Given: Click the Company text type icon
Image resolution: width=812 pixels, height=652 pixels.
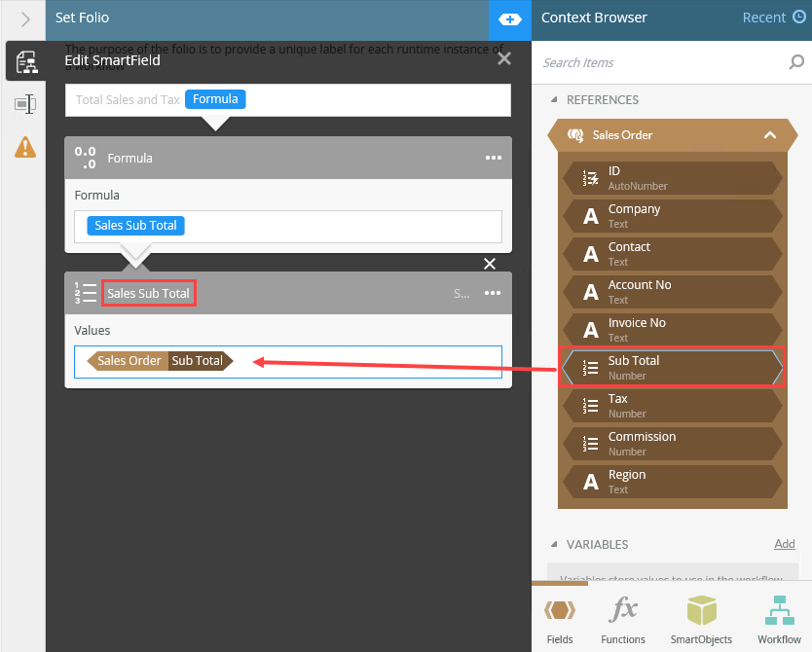Looking at the screenshot, I should coord(590,216).
